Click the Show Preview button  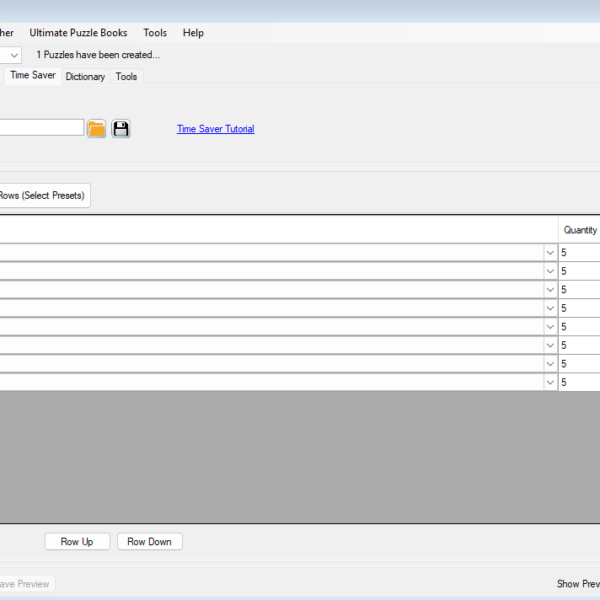click(578, 584)
